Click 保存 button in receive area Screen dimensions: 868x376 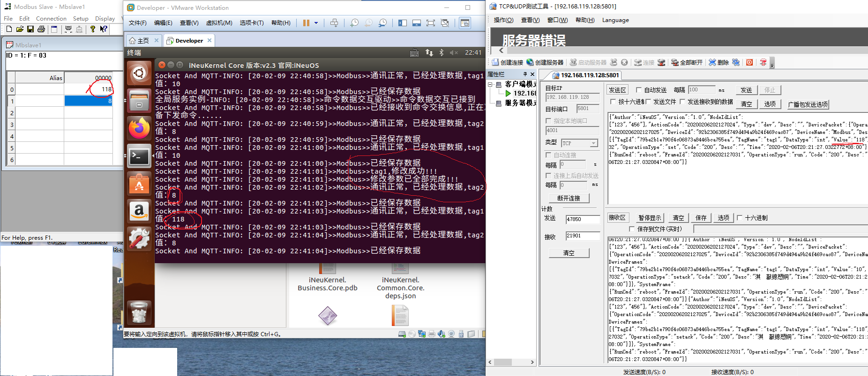[x=701, y=218]
